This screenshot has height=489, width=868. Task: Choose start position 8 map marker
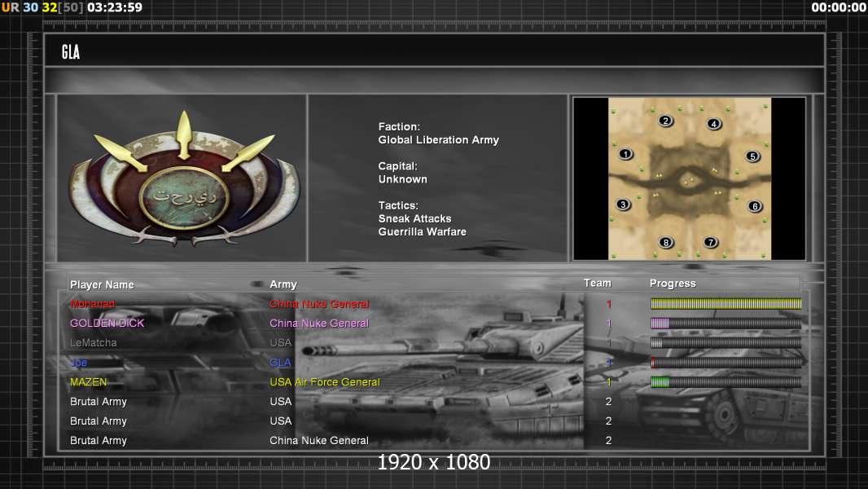click(666, 242)
